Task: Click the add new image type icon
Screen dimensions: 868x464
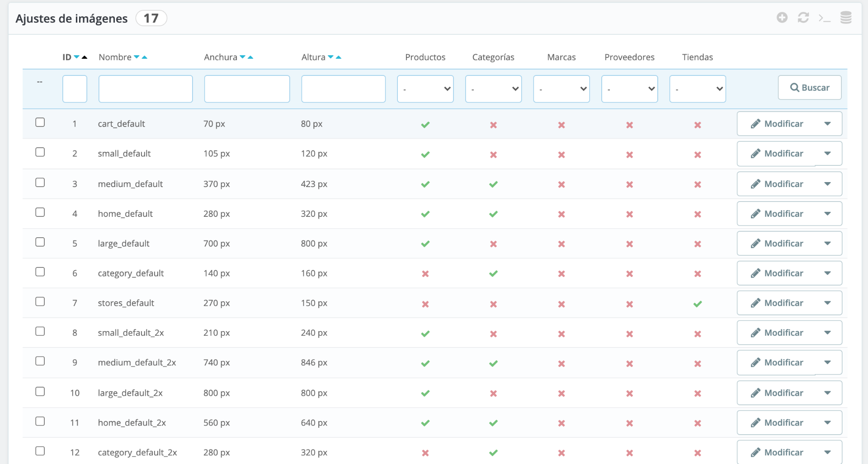Action: tap(782, 18)
